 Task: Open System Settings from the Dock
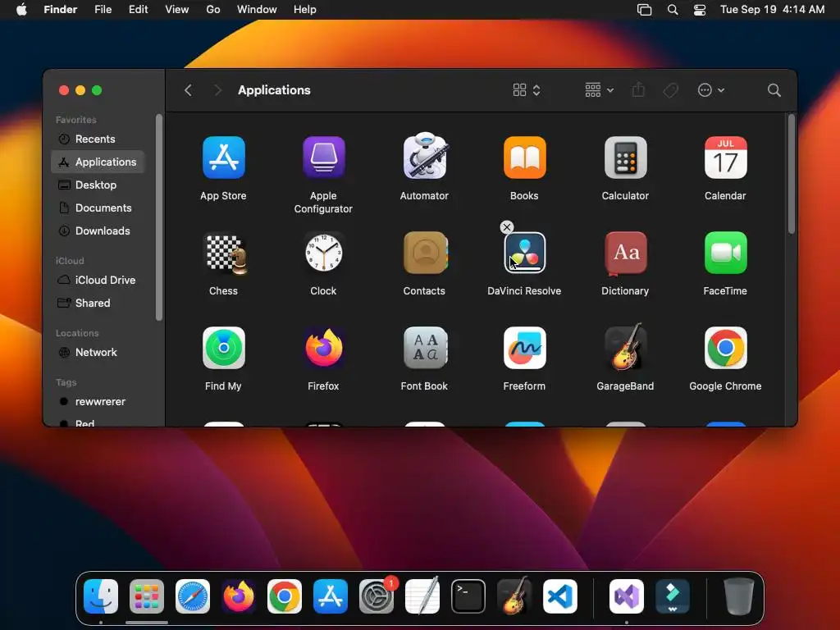pos(377,596)
